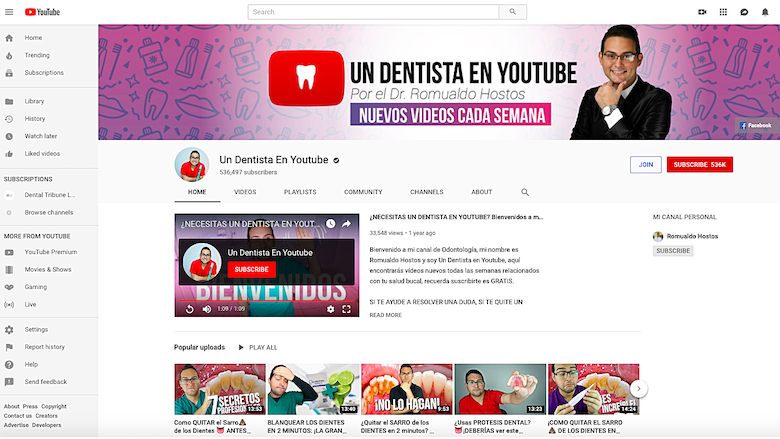
Task: Share the featured video via arrow icon
Action: [346, 224]
